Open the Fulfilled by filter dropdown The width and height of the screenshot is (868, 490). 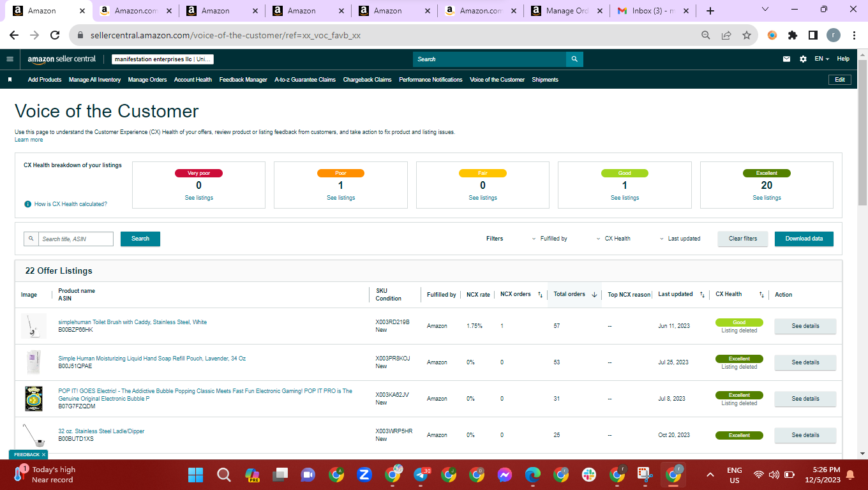click(550, 239)
